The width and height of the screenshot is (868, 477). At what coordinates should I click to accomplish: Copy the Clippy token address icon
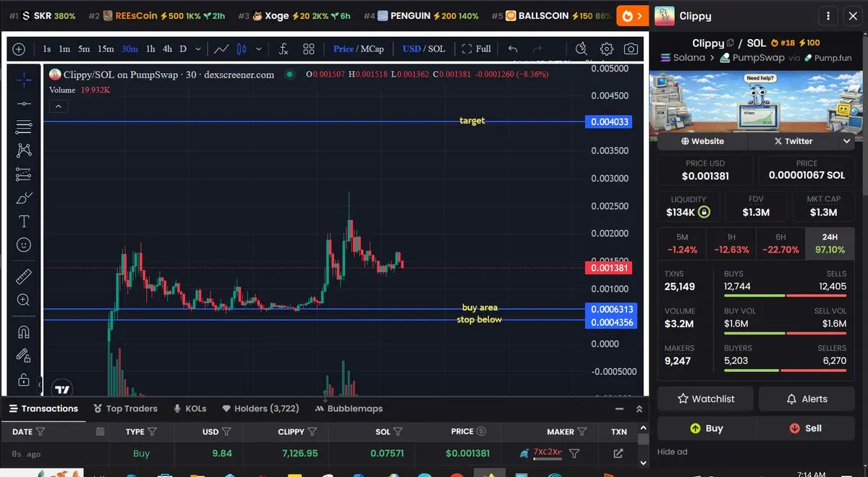731,43
